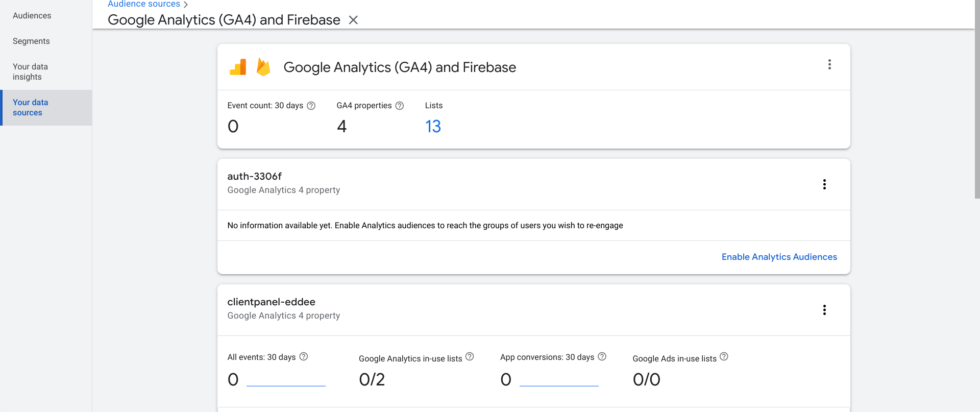
Task: Click the App conversions help icon
Action: (602, 357)
